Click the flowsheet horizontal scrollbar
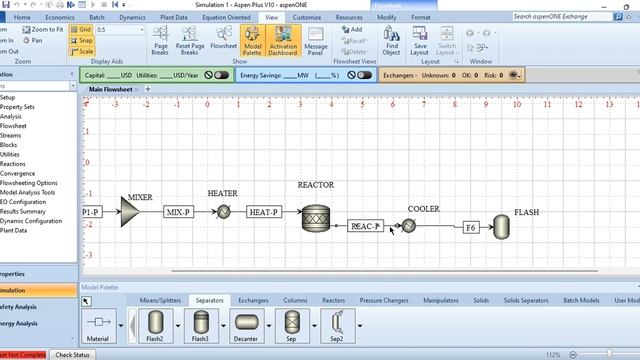Image resolution: width=640 pixels, height=360 pixels. point(384,270)
